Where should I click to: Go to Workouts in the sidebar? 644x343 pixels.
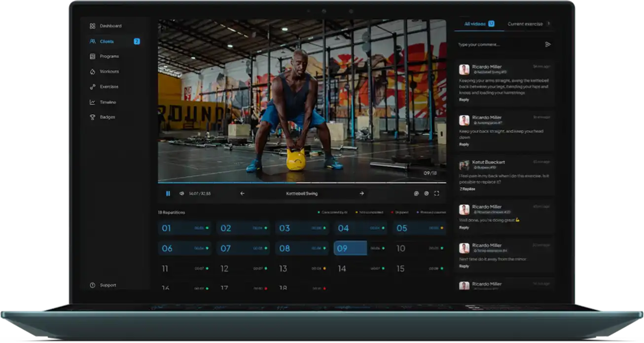pos(108,72)
